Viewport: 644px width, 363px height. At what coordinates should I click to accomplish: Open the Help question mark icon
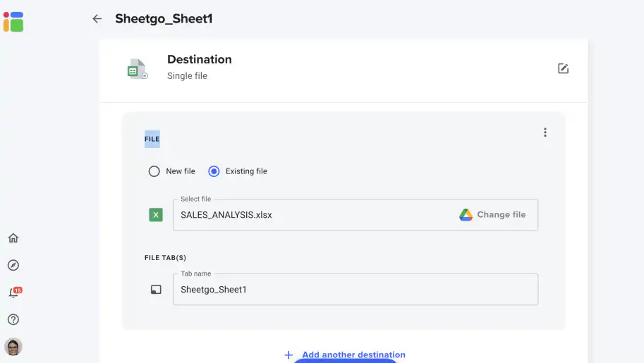[13, 319]
